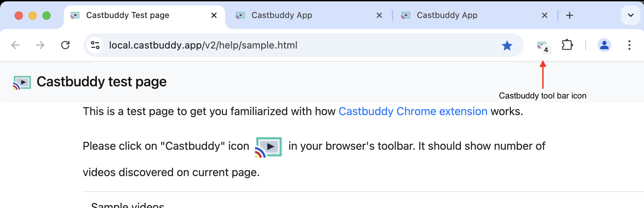
Task: Click the Castbuddy extension toolbar icon
Action: tap(542, 45)
